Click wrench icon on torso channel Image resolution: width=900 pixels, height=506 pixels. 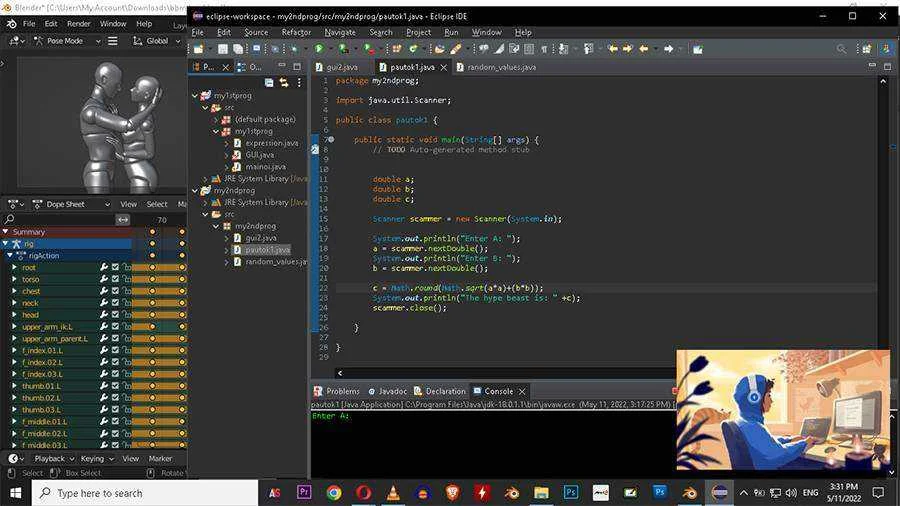coord(104,279)
